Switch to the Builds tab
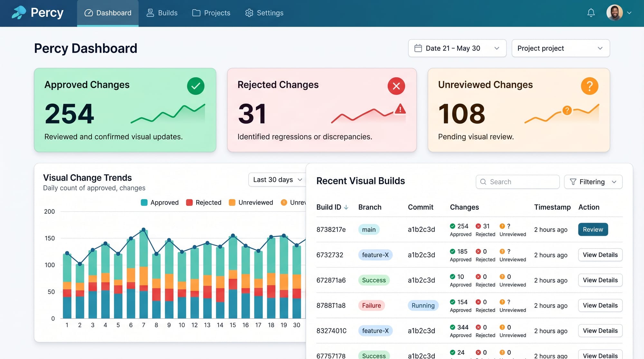This screenshot has height=359, width=644. (x=162, y=13)
